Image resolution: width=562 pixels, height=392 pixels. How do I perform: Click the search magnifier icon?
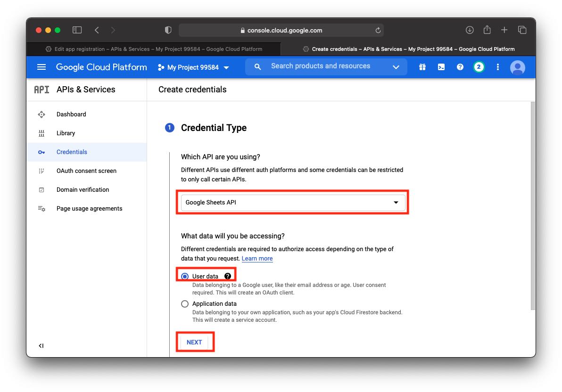tap(257, 66)
